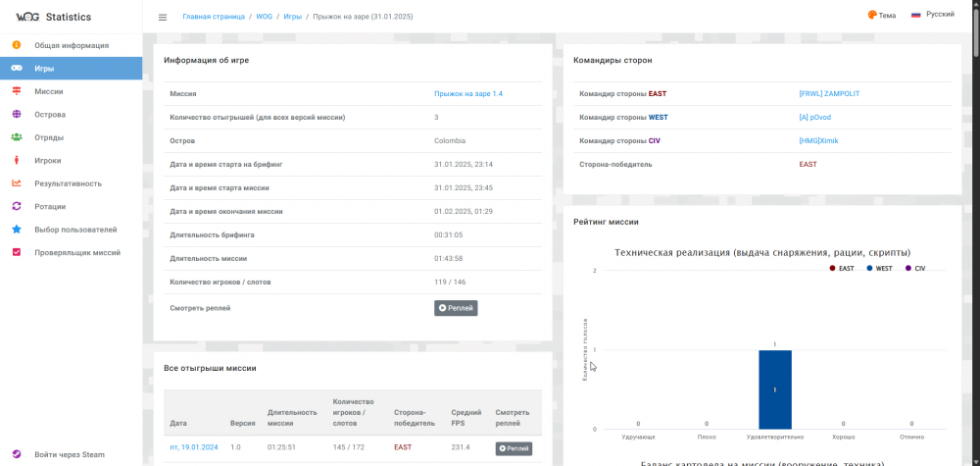Screen dimensions: 980x466
Task: Click the chart icon beside Результативность
Action: [x=17, y=183]
